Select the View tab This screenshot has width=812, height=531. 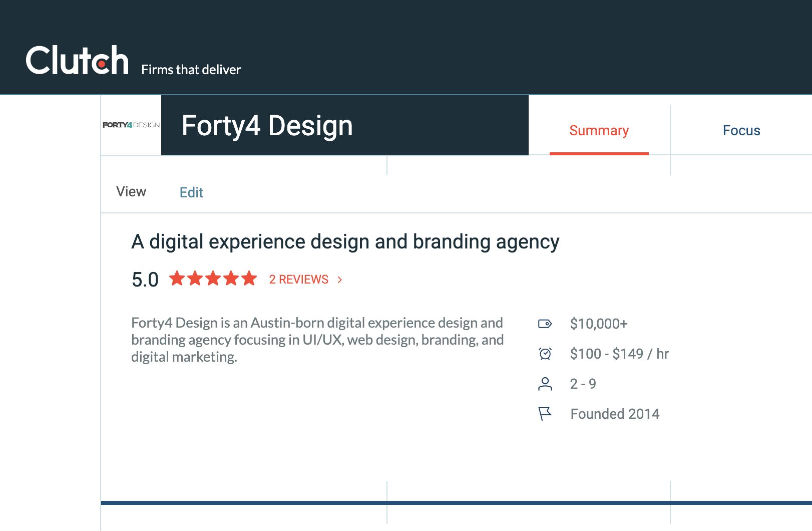[131, 191]
